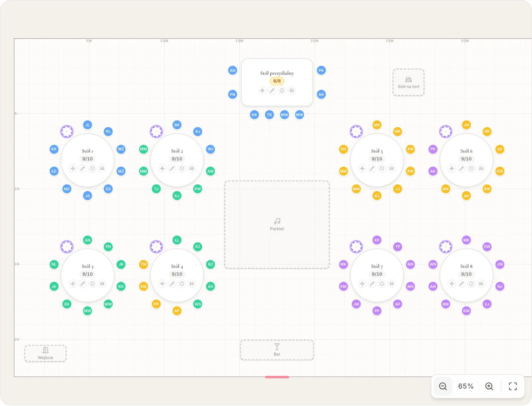Click guest NL at Stół 3

click(54, 264)
